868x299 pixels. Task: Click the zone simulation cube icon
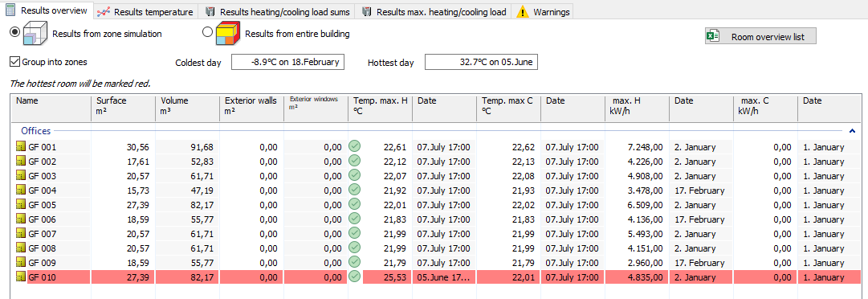coord(35,33)
